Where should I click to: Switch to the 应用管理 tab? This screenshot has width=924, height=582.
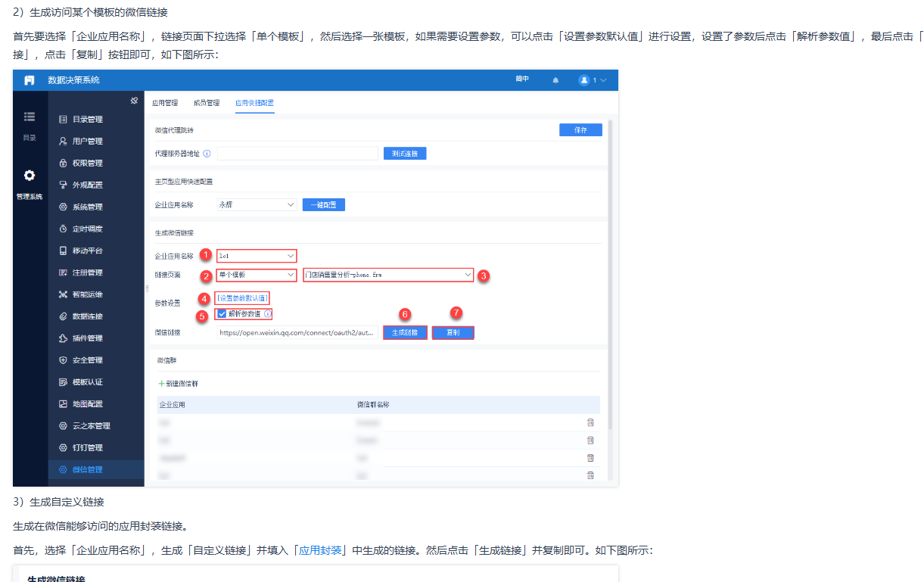pos(164,103)
